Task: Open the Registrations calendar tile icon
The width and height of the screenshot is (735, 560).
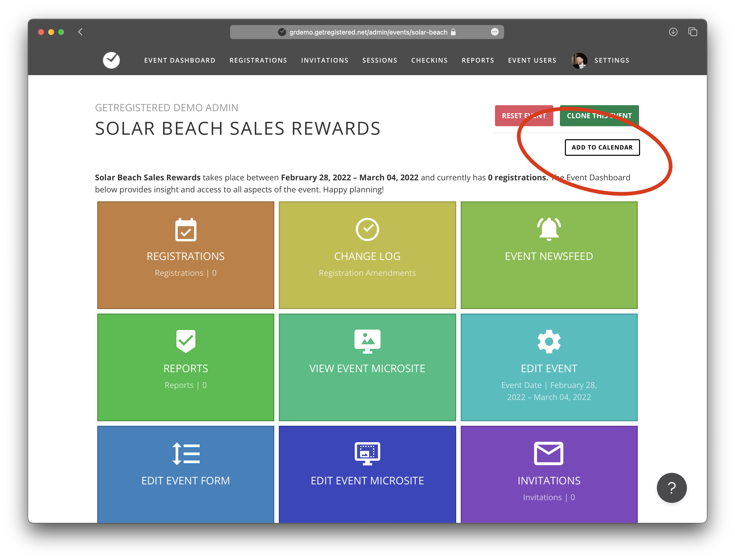Action: (185, 229)
